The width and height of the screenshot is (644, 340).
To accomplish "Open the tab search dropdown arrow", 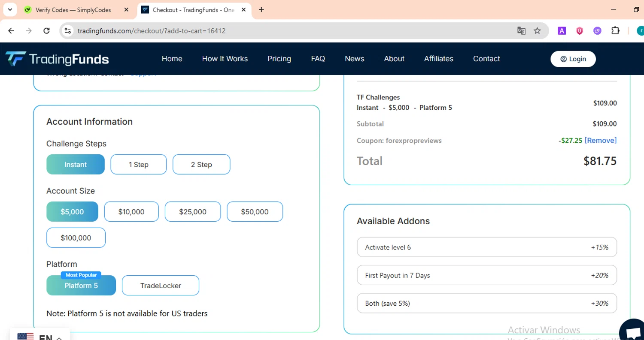I will click(9, 9).
